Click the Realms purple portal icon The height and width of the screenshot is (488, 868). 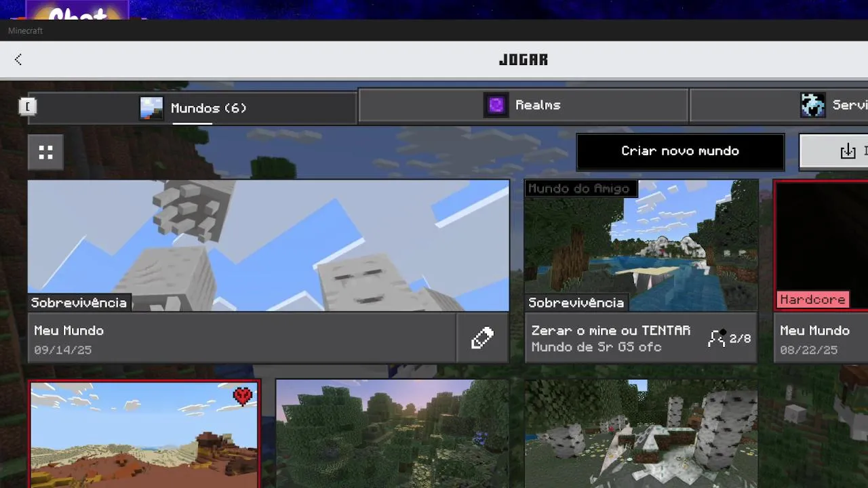click(x=496, y=105)
